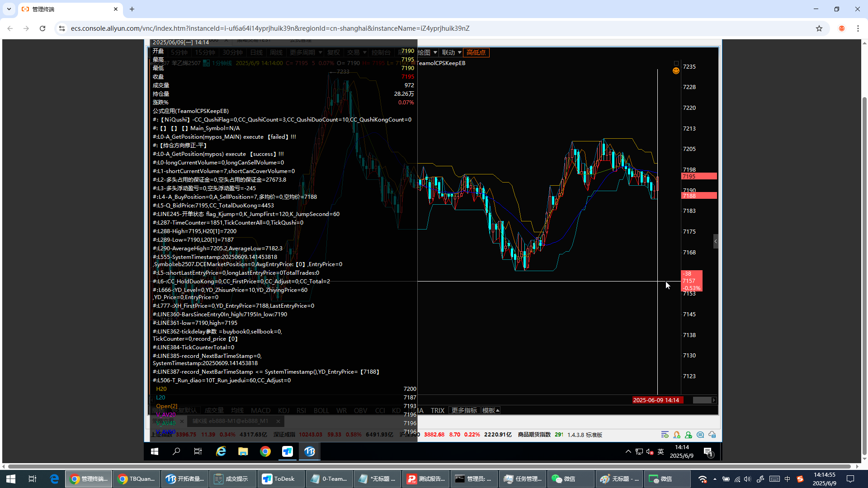Open Chrome's three-dot menu
Image resolution: width=868 pixels, height=488 pixels.
coord(858,28)
